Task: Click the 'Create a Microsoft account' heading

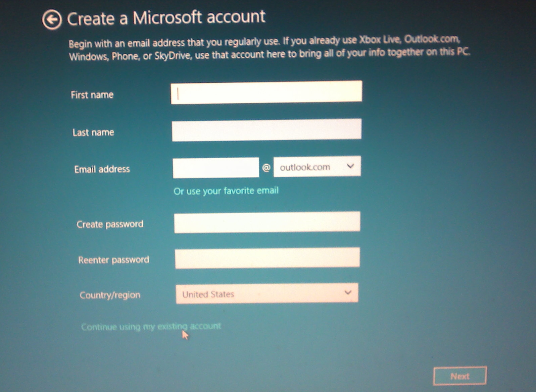Action: point(166,18)
